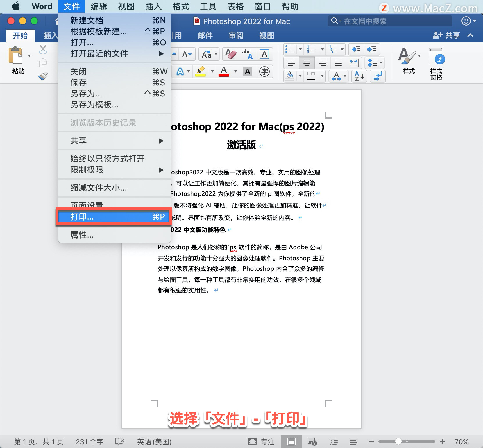The image size is (483, 448).
Task: Collapse the ribbon with the chevron
Action: 470,35
